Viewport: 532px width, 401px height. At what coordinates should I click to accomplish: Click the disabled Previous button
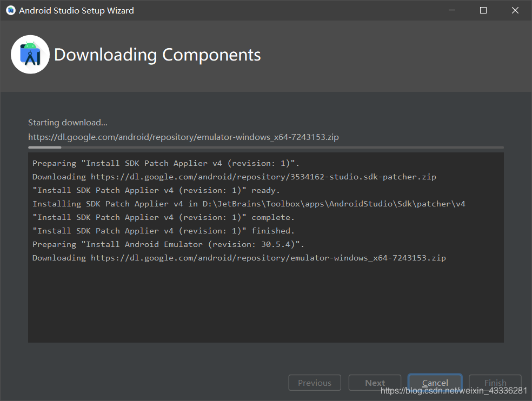[314, 383]
